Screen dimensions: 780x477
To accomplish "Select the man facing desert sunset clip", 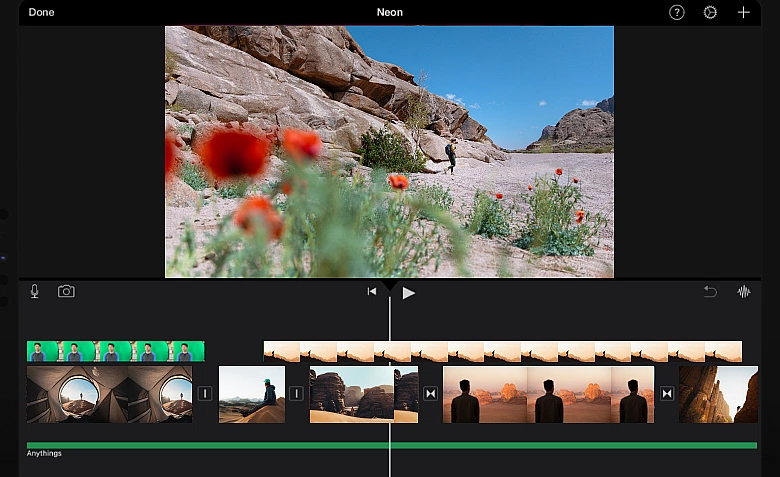I will [x=549, y=394].
